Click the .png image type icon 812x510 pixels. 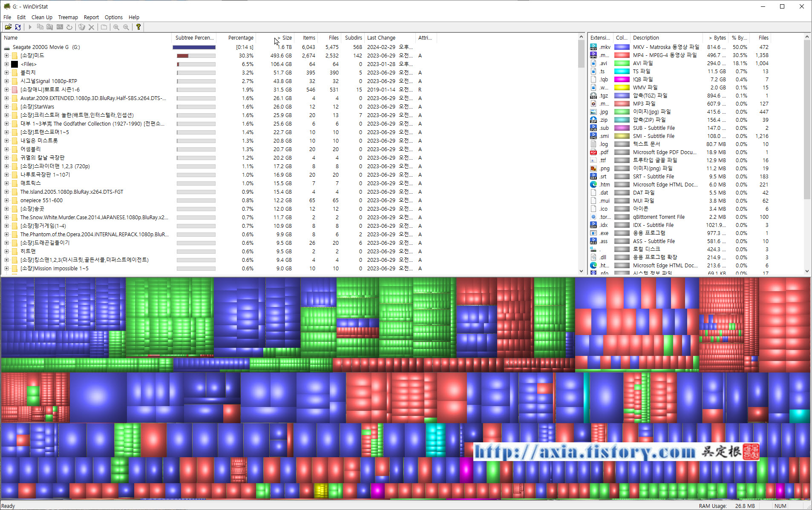coord(593,169)
